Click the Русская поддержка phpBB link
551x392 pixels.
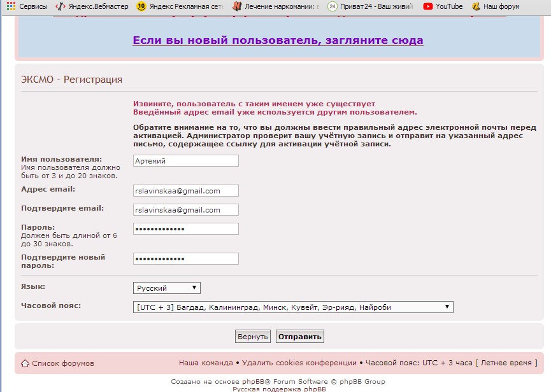tap(275, 388)
